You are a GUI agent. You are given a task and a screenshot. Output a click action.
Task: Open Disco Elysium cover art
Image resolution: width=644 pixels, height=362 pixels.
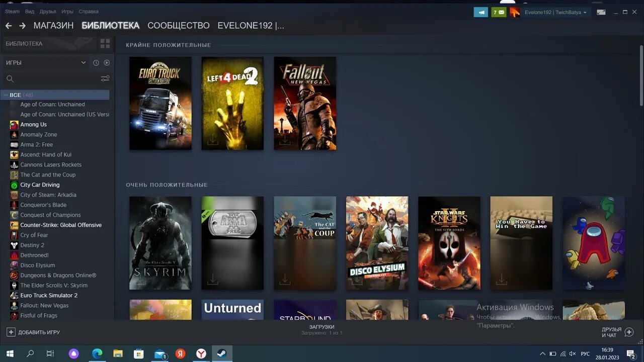pyautogui.click(x=377, y=243)
